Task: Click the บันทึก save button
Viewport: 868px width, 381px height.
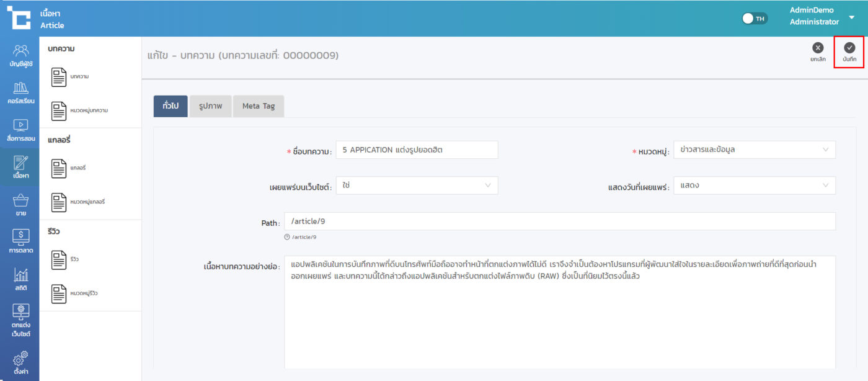Action: pos(849,52)
